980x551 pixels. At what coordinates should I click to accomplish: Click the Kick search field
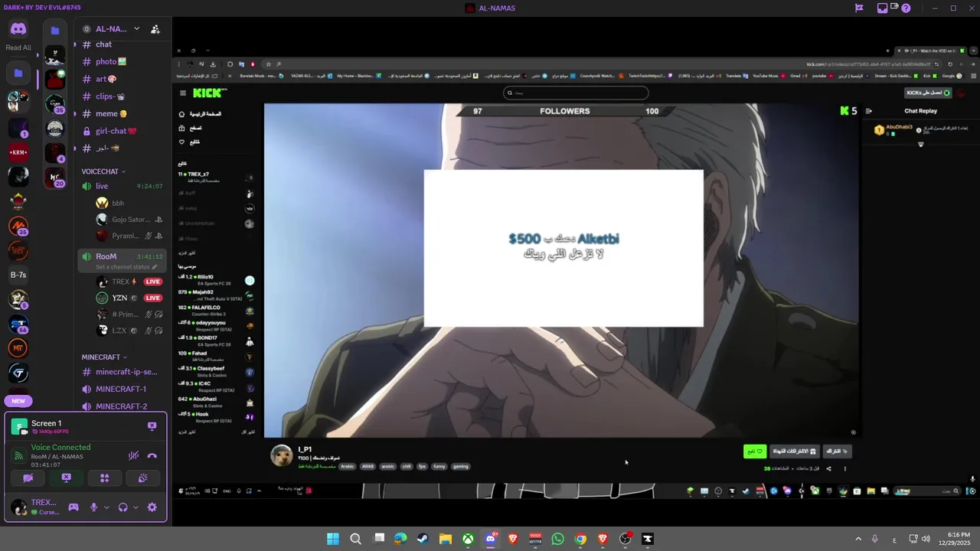pyautogui.click(x=576, y=93)
